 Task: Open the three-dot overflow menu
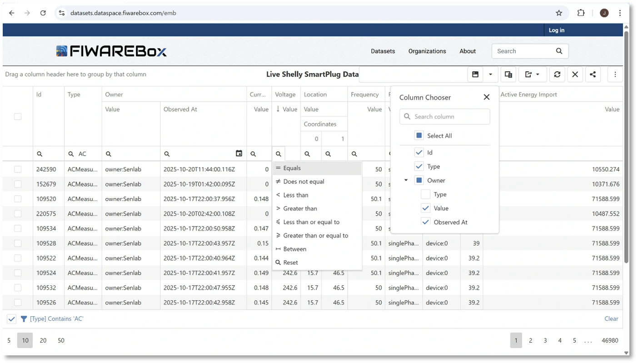pyautogui.click(x=615, y=74)
